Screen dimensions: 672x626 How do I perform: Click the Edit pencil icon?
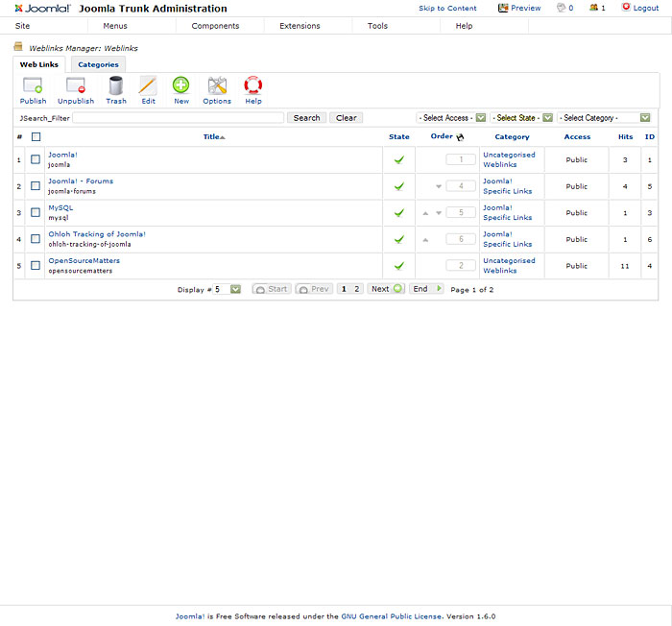click(x=148, y=86)
